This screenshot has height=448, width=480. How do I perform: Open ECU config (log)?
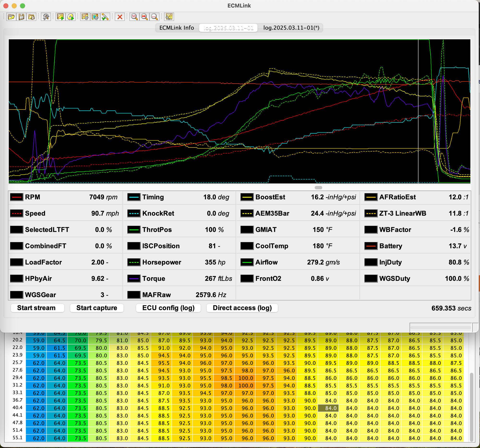click(168, 308)
